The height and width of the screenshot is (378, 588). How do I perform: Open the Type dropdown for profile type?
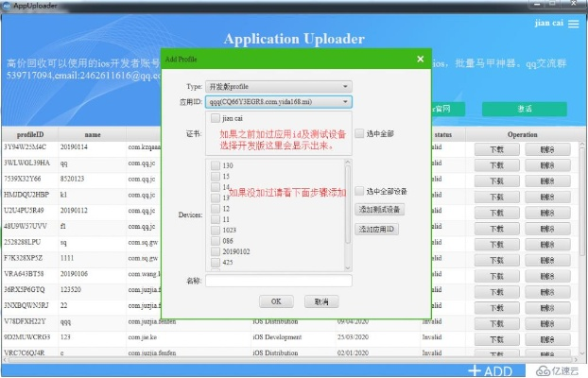[280, 85]
